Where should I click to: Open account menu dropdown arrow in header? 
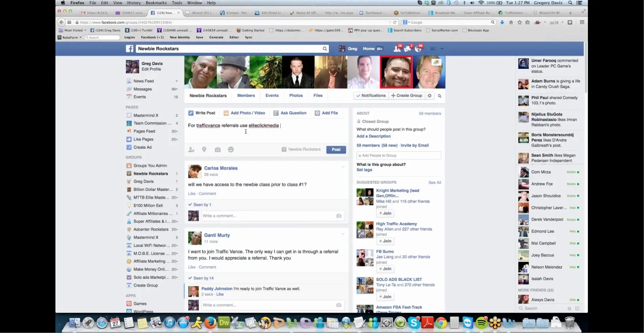point(442,49)
